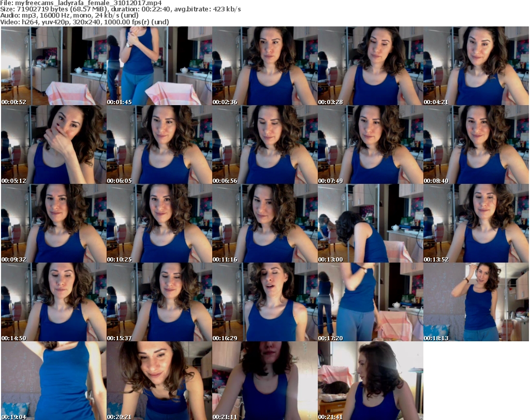
Task: Choose the thumbnail frame at 00:13:52
Action: pos(476,223)
